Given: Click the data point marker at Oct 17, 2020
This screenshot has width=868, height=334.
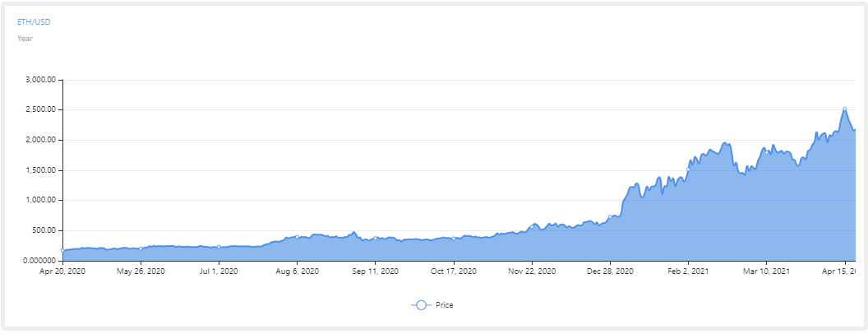Looking at the screenshot, I should coord(454,239).
